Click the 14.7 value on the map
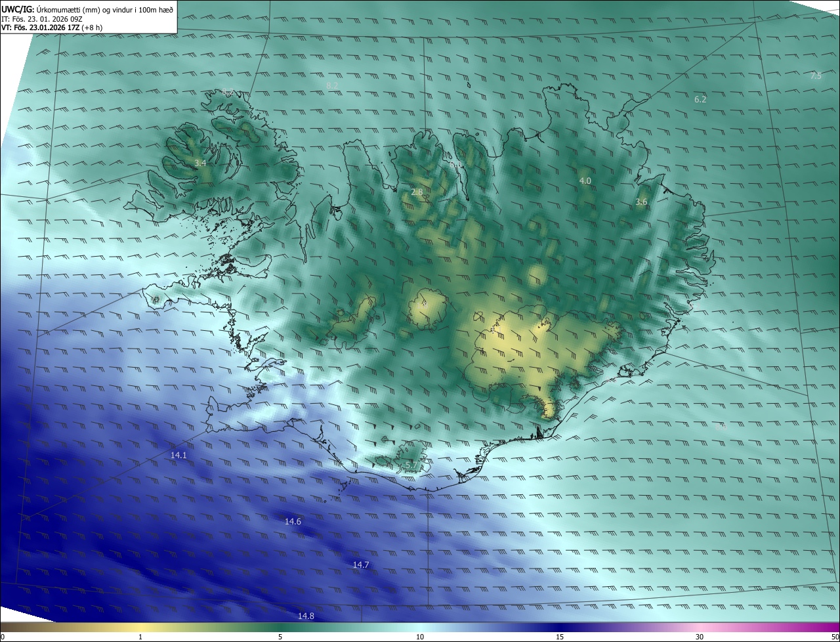Screen dimensions: 840x642 click(361, 565)
